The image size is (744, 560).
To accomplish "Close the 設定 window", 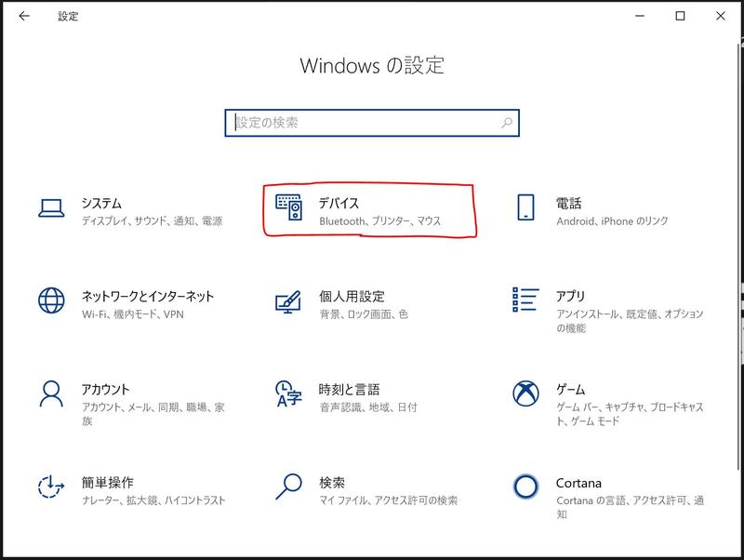I will [x=720, y=16].
